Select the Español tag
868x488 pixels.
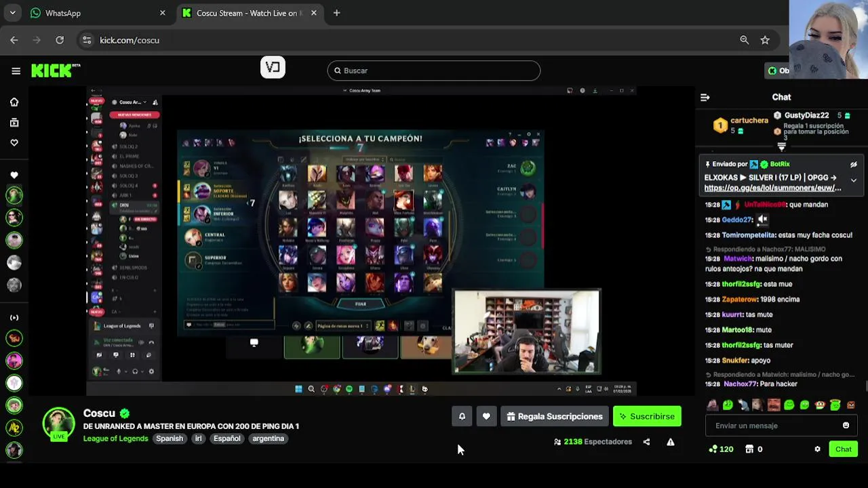coord(227,439)
